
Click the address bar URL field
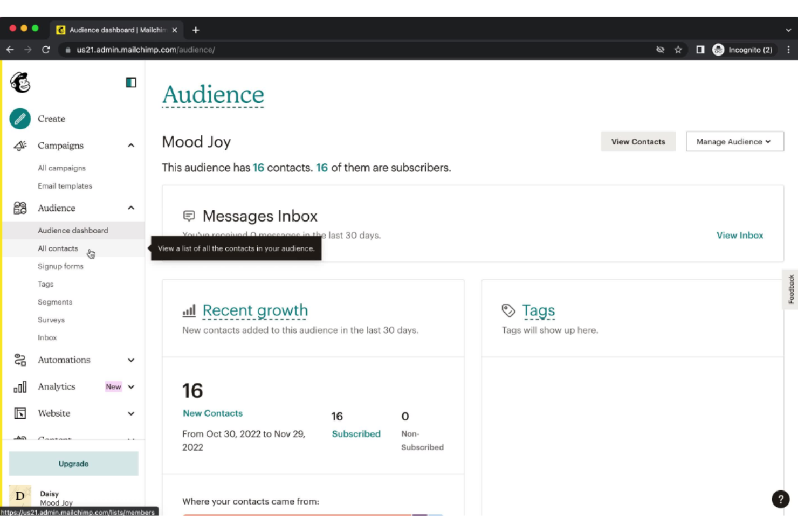click(x=356, y=50)
